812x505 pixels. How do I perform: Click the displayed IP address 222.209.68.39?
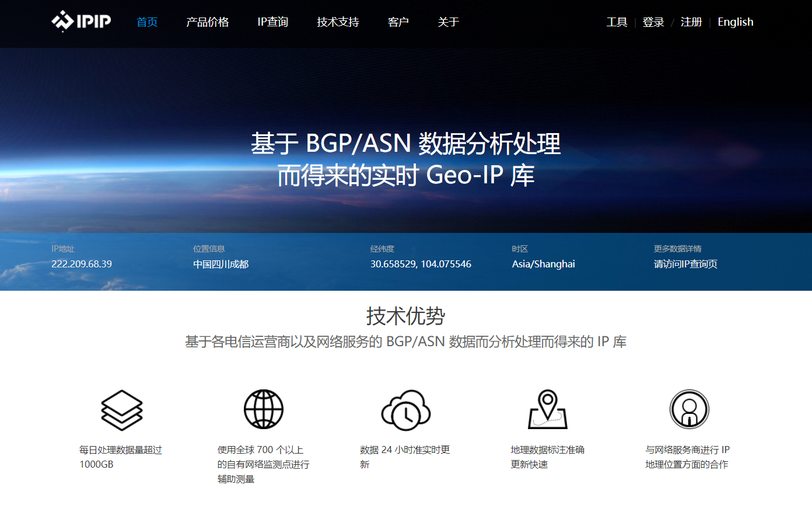click(x=82, y=263)
